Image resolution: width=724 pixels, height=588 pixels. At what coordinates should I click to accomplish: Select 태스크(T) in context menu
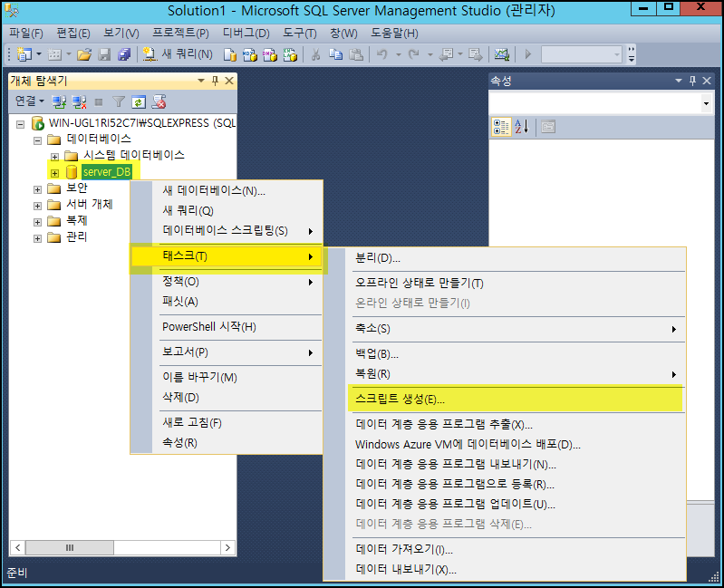pyautogui.click(x=227, y=256)
